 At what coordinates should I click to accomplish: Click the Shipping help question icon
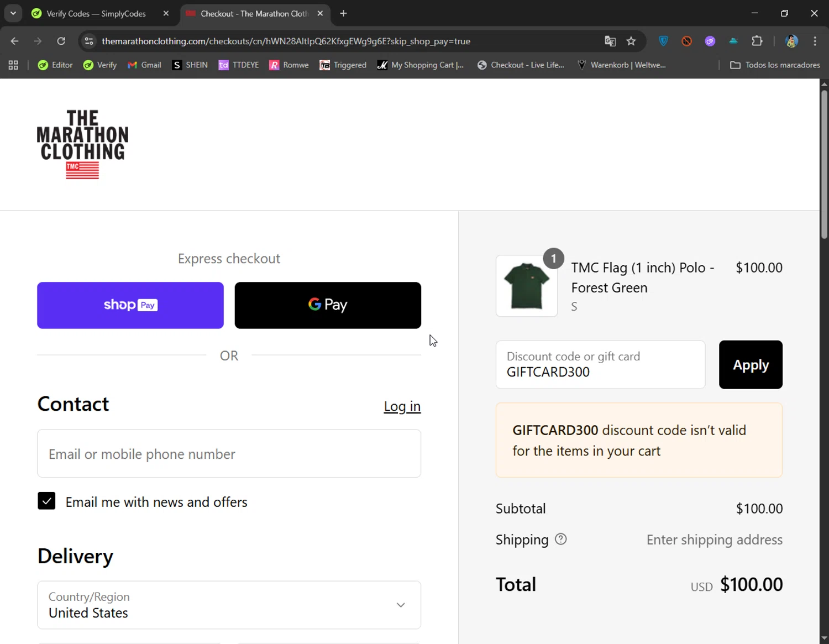560,539
